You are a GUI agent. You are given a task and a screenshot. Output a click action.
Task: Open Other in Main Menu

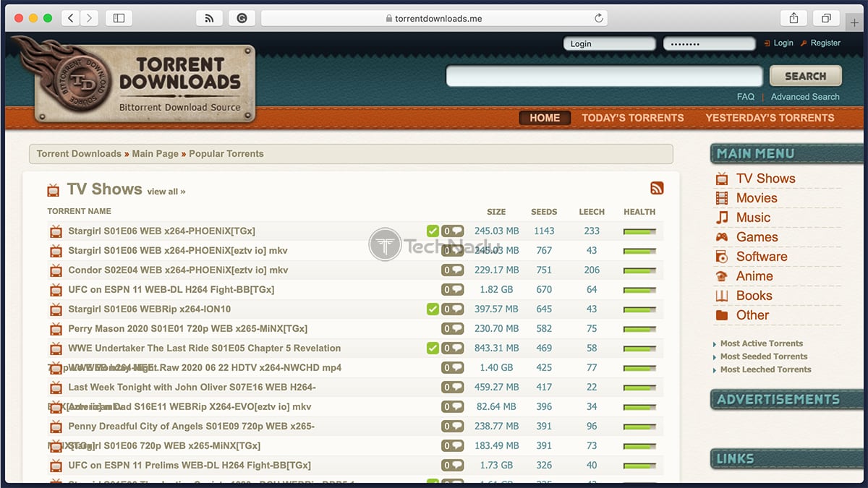click(752, 315)
